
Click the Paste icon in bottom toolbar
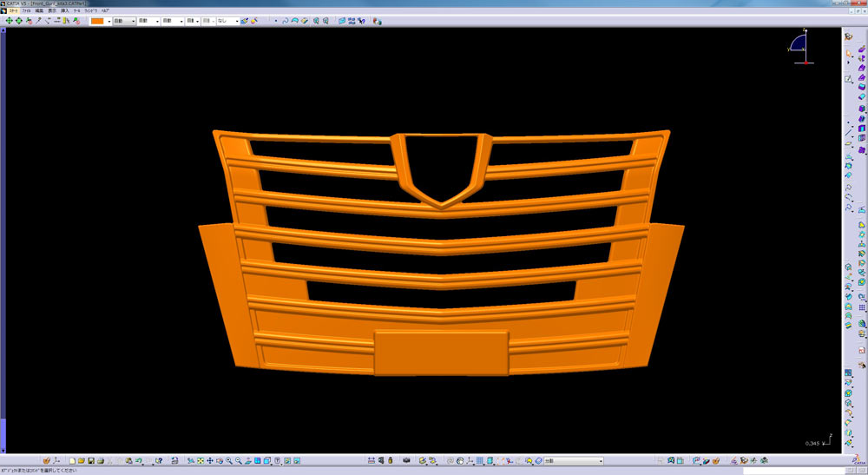coord(128,460)
